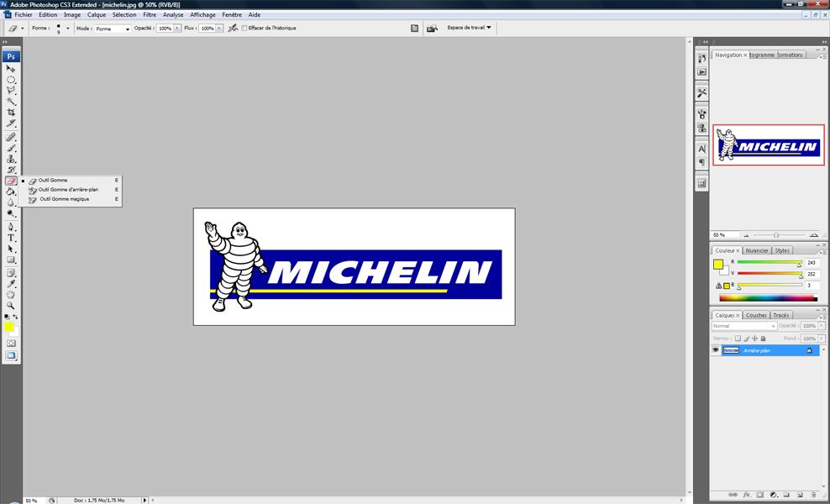Toggle lock image pixels in Calques panel
The height and width of the screenshot is (504, 830).
[746, 339]
